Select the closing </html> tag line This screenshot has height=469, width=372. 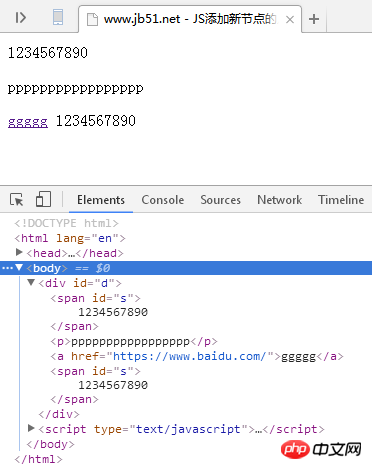[x=38, y=459]
